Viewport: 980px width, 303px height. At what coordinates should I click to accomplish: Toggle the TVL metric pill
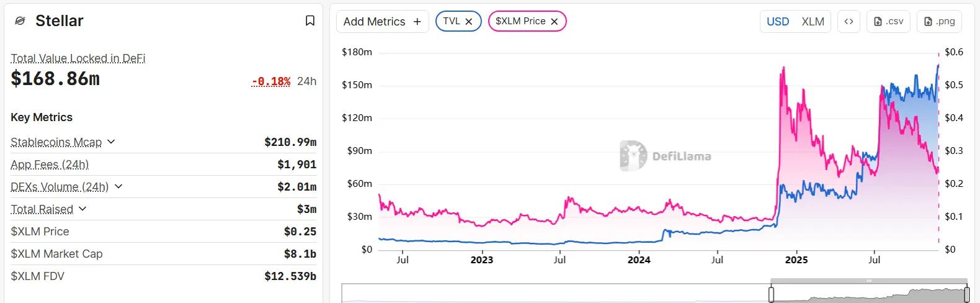pyautogui.click(x=452, y=22)
